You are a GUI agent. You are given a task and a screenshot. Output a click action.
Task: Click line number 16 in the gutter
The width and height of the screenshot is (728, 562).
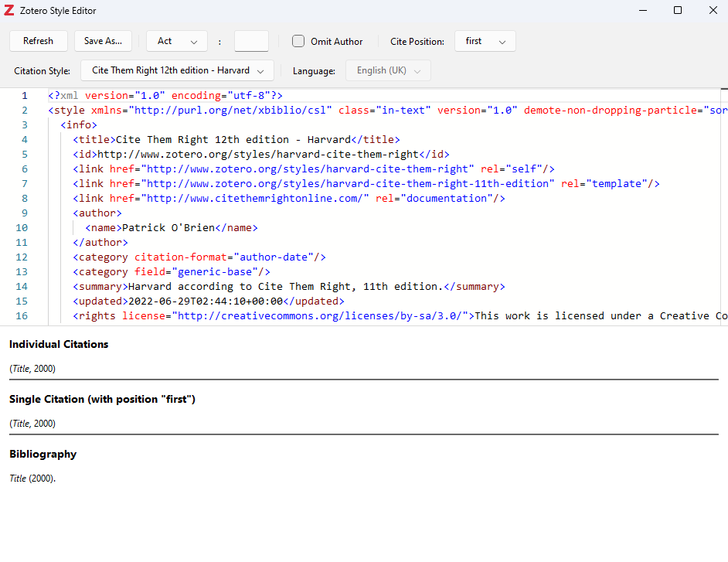[22, 316]
